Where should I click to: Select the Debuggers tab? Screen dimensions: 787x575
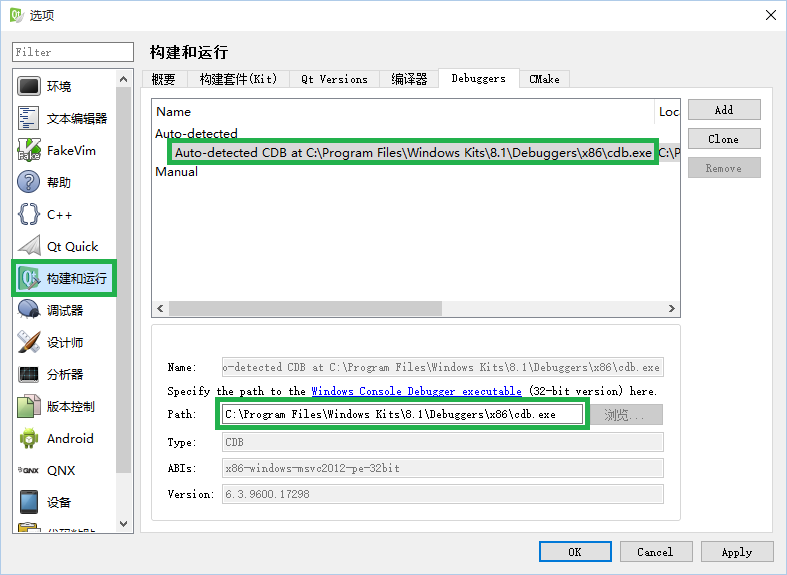(478, 78)
